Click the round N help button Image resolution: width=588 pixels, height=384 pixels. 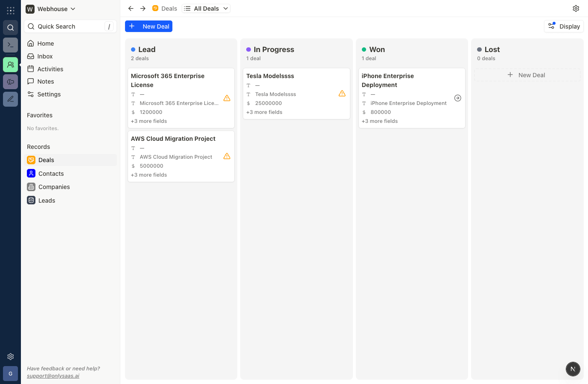[573, 369]
